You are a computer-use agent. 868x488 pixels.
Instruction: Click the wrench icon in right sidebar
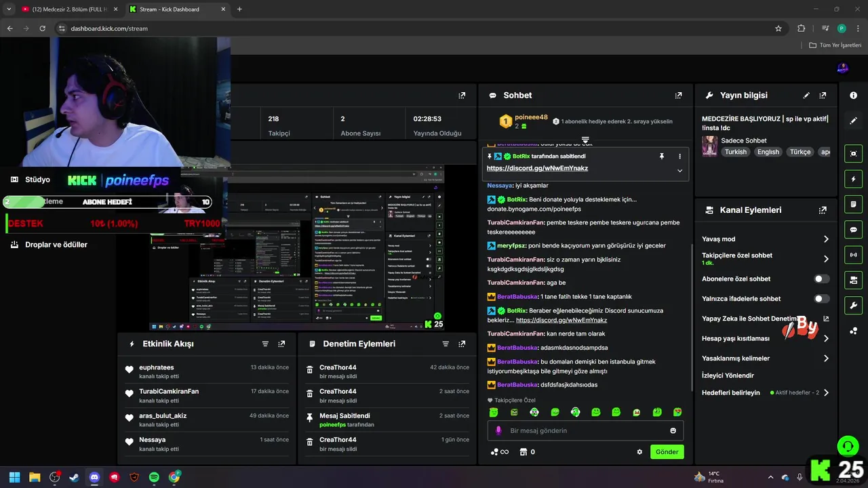[x=853, y=305]
